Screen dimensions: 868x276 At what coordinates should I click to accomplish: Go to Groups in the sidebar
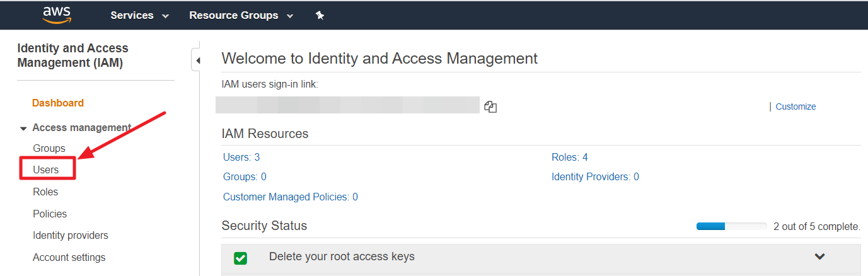click(x=49, y=148)
